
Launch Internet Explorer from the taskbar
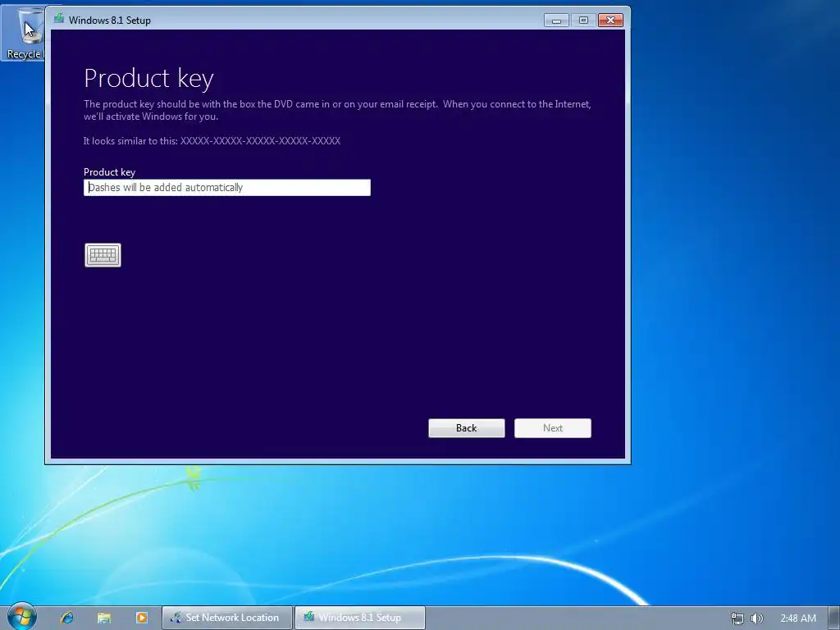click(67, 618)
